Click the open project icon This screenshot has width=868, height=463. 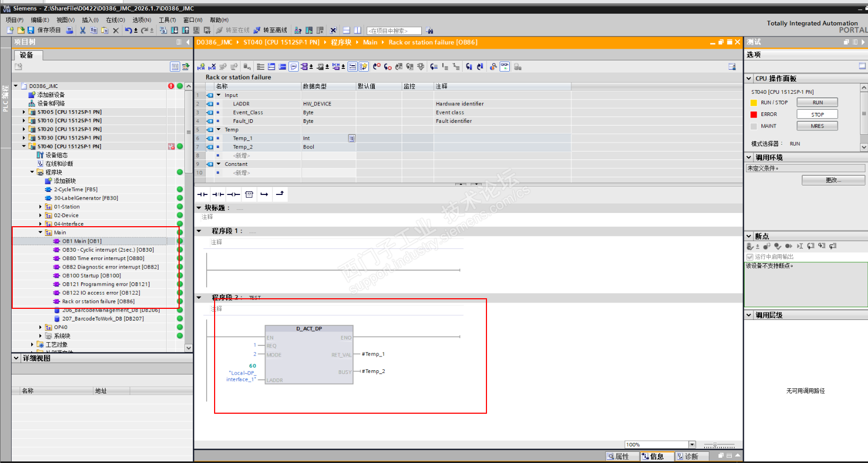tap(21, 30)
